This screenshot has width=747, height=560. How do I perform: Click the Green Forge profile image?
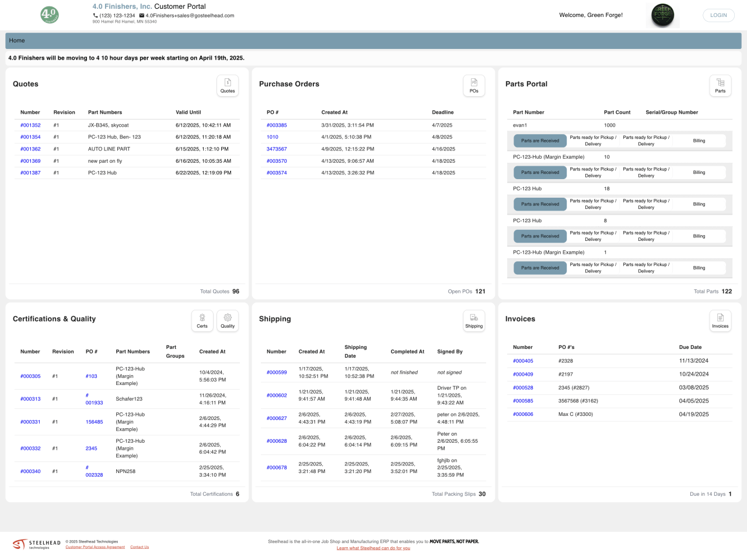coord(662,15)
